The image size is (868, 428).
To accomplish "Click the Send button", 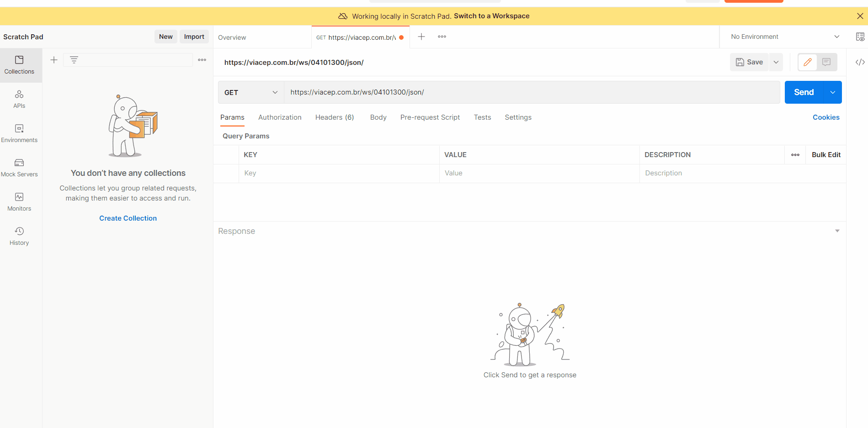I will tap(804, 92).
